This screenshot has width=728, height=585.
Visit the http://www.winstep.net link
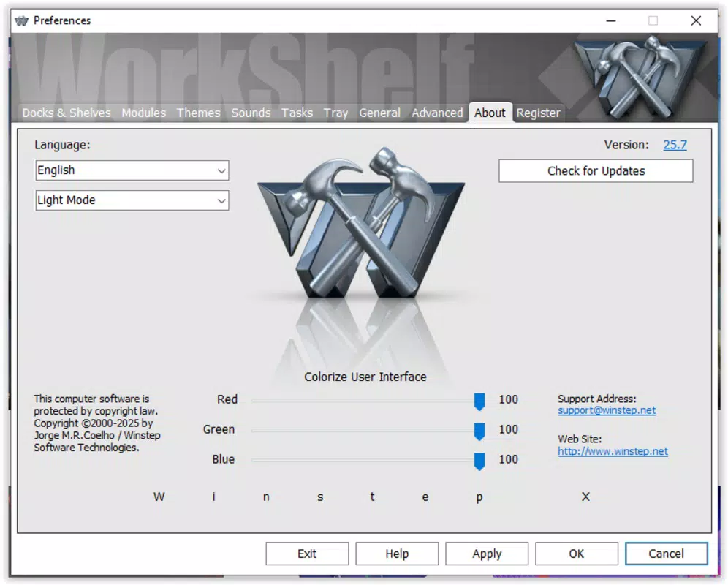click(613, 452)
